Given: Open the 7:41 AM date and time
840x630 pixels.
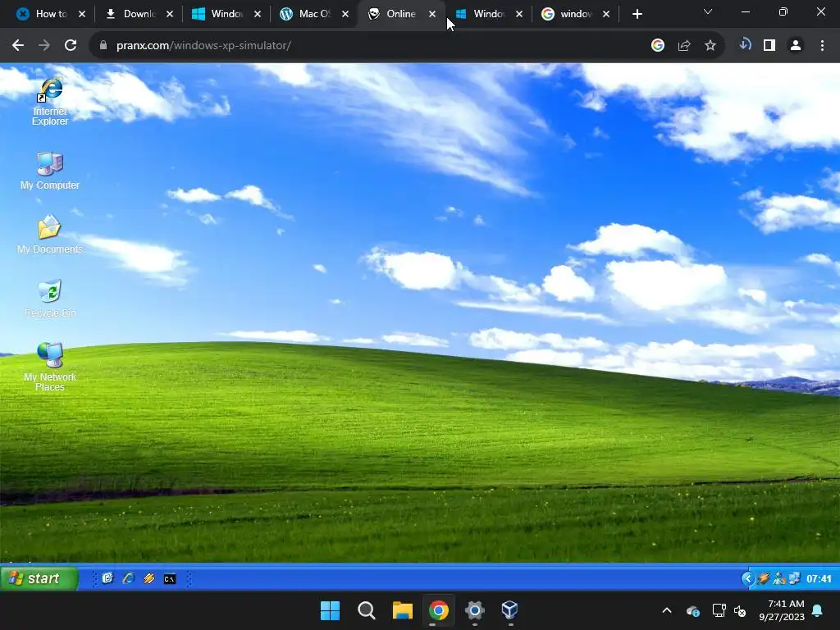Looking at the screenshot, I should pyautogui.click(x=781, y=610).
